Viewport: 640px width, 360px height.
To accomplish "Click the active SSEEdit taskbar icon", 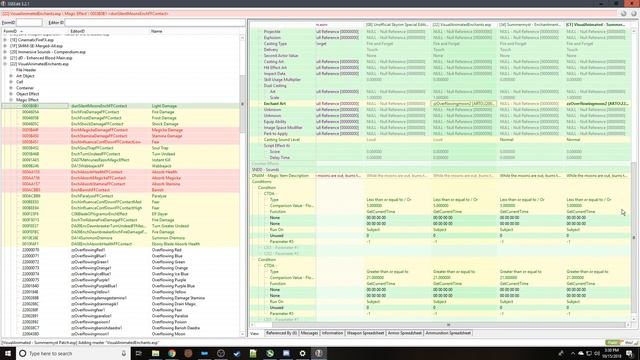I will click(x=319, y=353).
